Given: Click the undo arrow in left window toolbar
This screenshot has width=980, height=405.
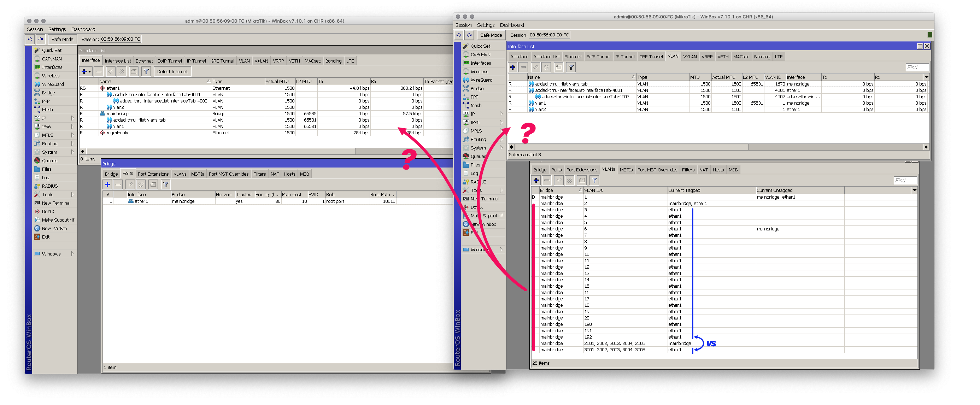Looking at the screenshot, I should tap(30, 39).
